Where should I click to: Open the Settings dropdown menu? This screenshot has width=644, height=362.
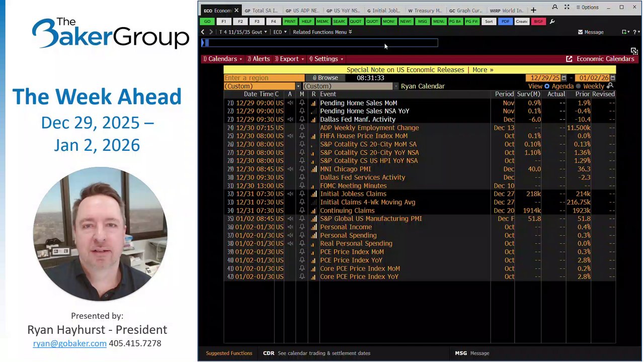(x=326, y=59)
